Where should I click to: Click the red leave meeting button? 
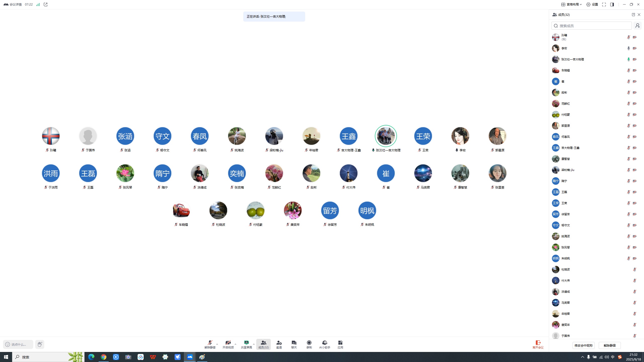pyautogui.click(x=538, y=344)
